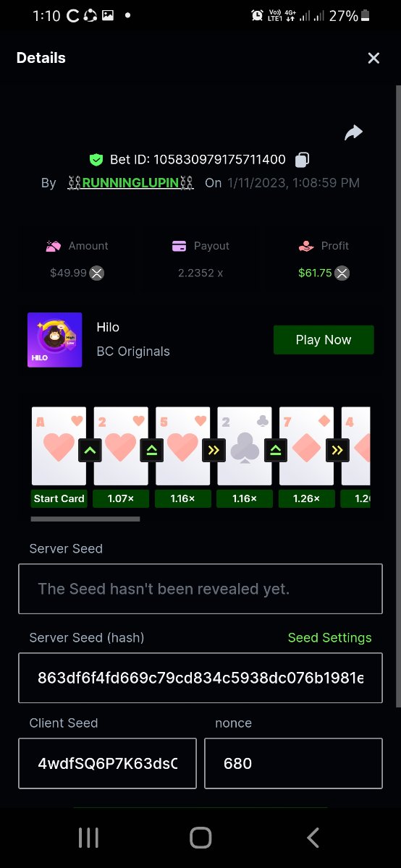This screenshot has height=868, width=401.
Task: Open RUNNINGLUPIN user profile link
Action: click(x=130, y=183)
